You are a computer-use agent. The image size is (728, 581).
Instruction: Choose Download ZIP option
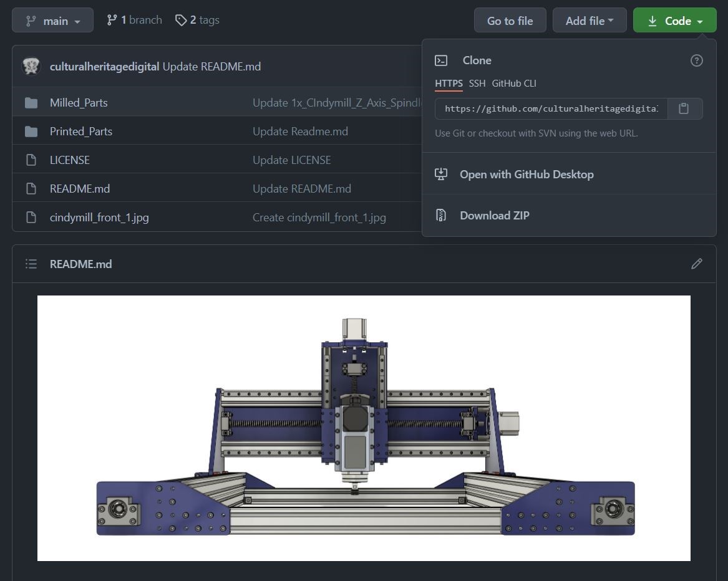pyautogui.click(x=494, y=216)
